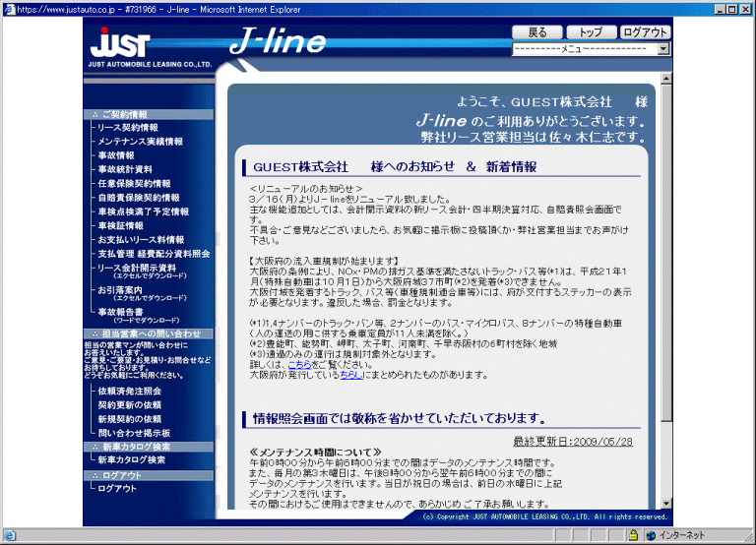Click the copyright notice in footer
The width and height of the screenshot is (756, 545).
point(544,517)
